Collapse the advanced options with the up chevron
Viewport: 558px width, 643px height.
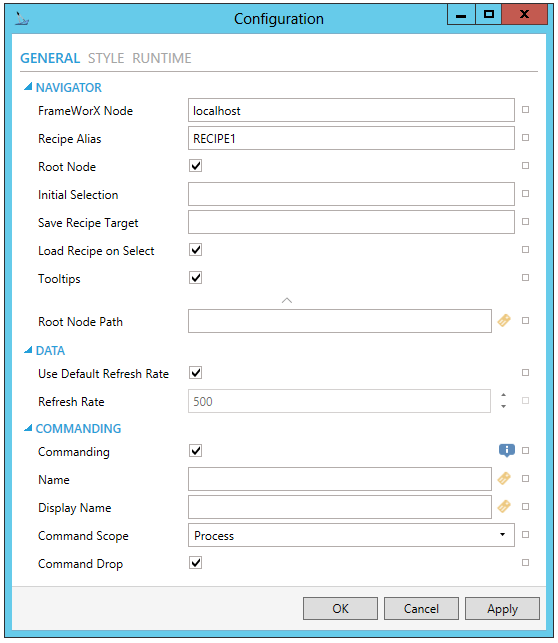click(x=287, y=301)
